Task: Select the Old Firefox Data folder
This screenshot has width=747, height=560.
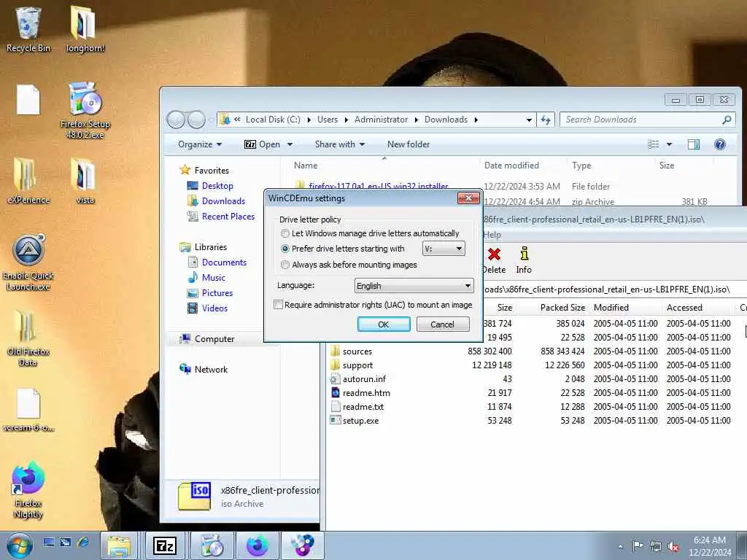Action: pyautogui.click(x=28, y=338)
